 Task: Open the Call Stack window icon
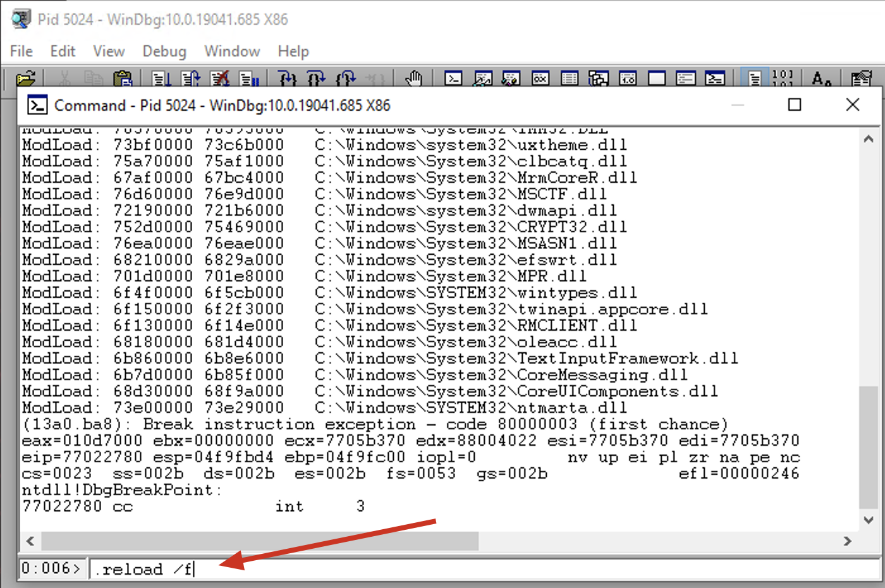click(x=599, y=79)
